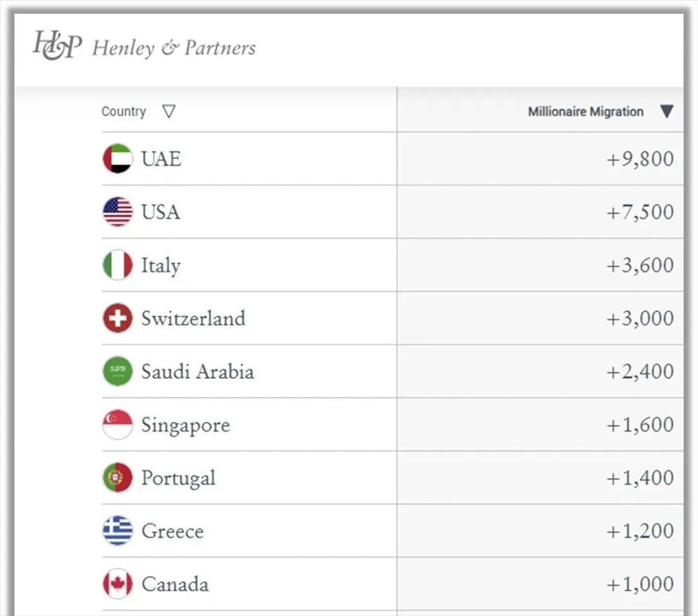Toggle Millionaire Migration sort arrow

point(667,112)
